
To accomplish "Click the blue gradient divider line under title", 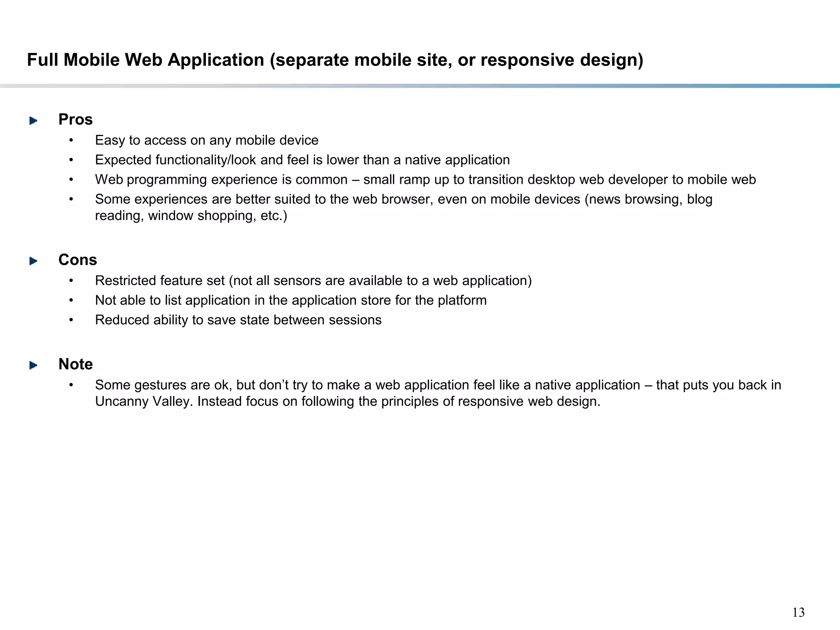I will [420, 86].
